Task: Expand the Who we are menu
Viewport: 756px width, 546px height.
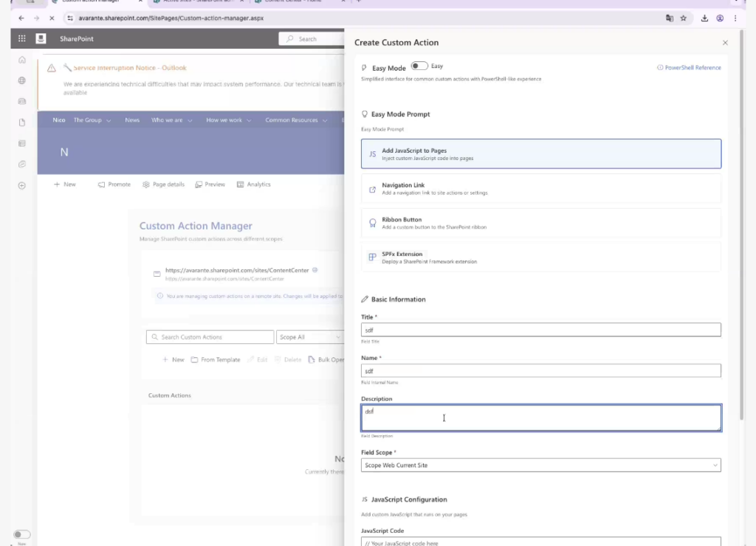Action: 171,120
